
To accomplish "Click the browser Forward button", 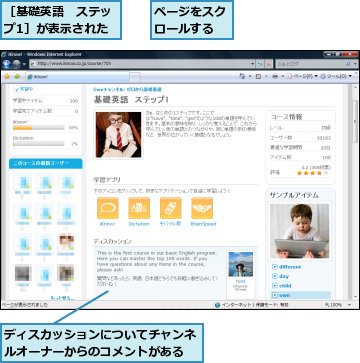I will (17, 64).
